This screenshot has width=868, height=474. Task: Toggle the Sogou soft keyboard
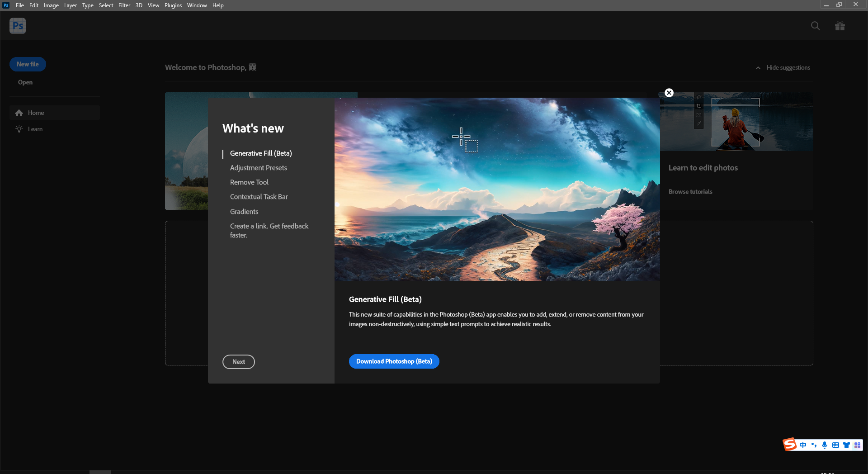(x=835, y=445)
